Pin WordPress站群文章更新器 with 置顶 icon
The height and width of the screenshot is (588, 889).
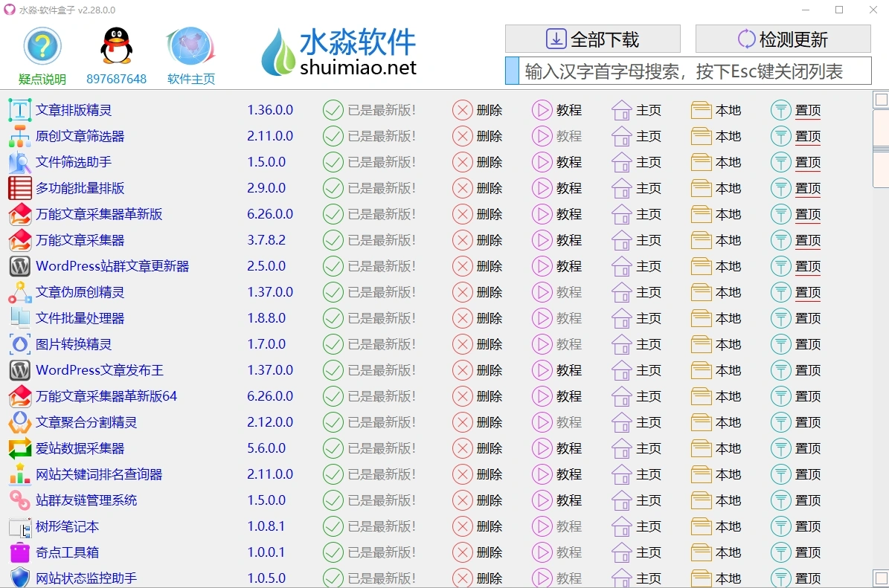pyautogui.click(x=780, y=266)
